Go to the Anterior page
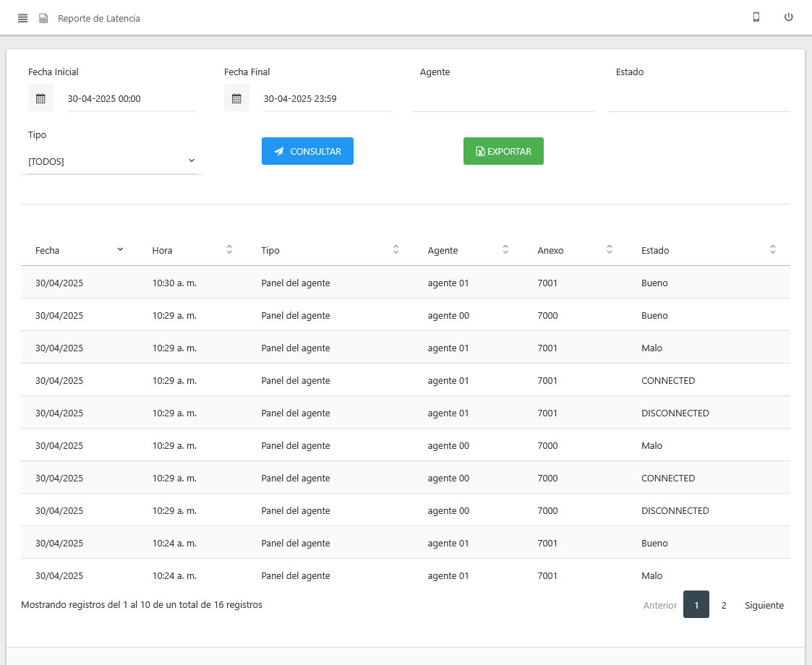The width and height of the screenshot is (812, 665). tap(659, 605)
